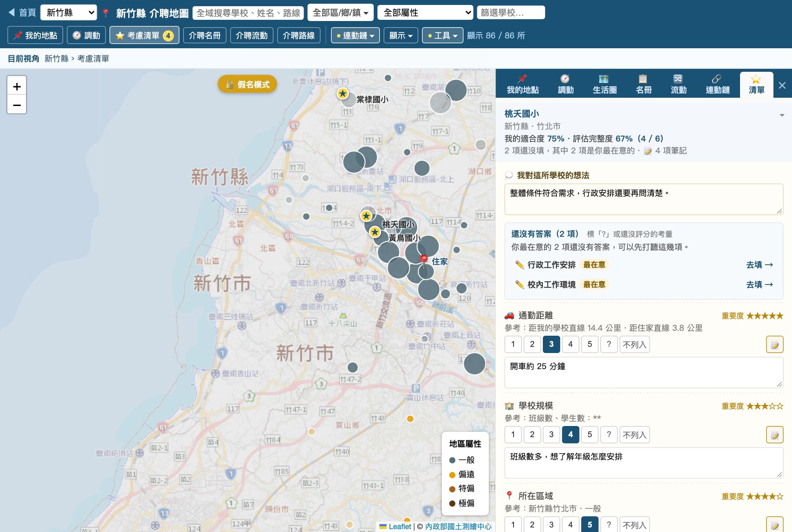Open the 調動 compass tab in side panel

click(566, 85)
